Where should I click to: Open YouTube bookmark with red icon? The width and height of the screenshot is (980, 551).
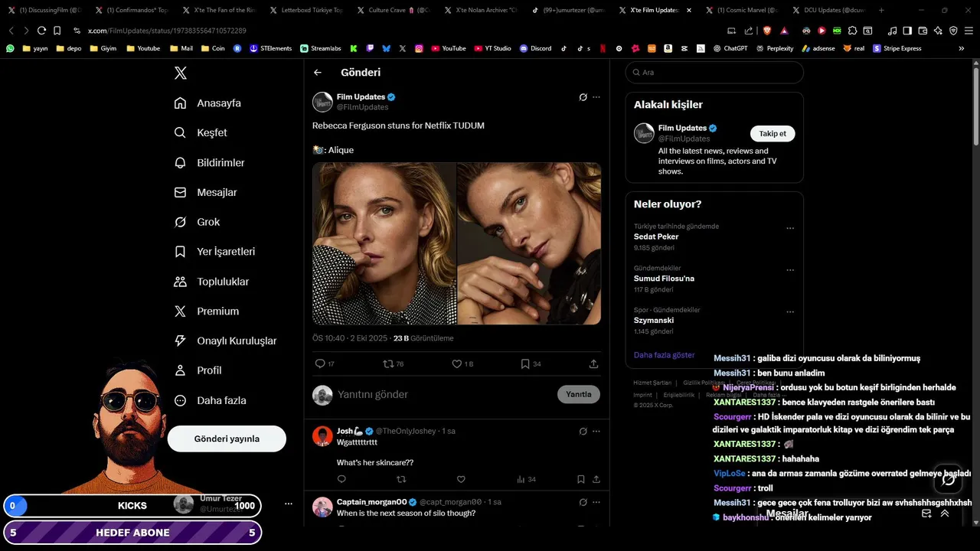(x=449, y=48)
